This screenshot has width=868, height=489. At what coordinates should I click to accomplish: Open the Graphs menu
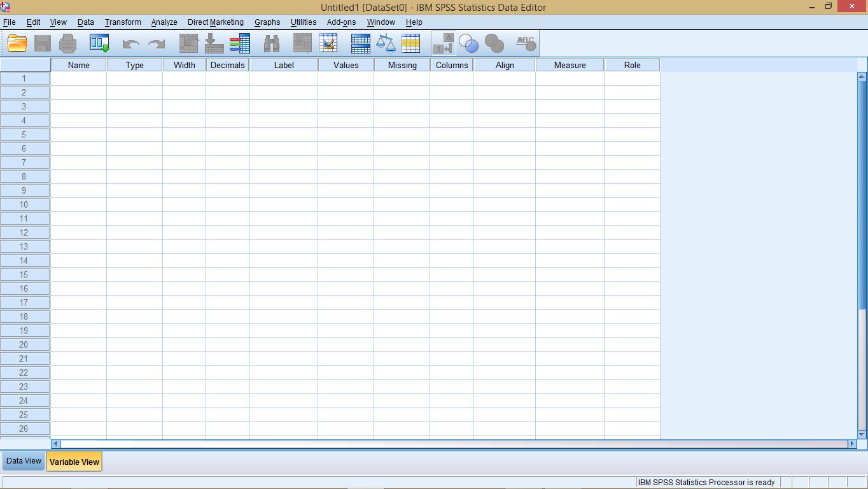267,22
